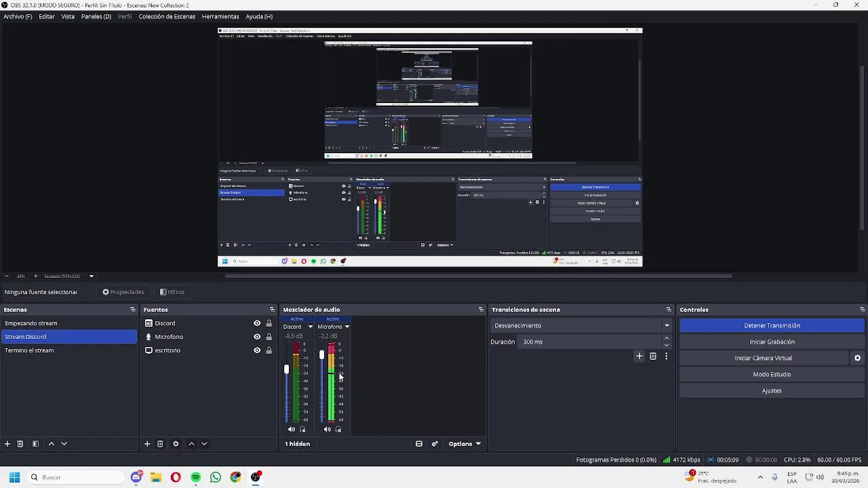Pop out the Controles dock panel

[862, 310]
